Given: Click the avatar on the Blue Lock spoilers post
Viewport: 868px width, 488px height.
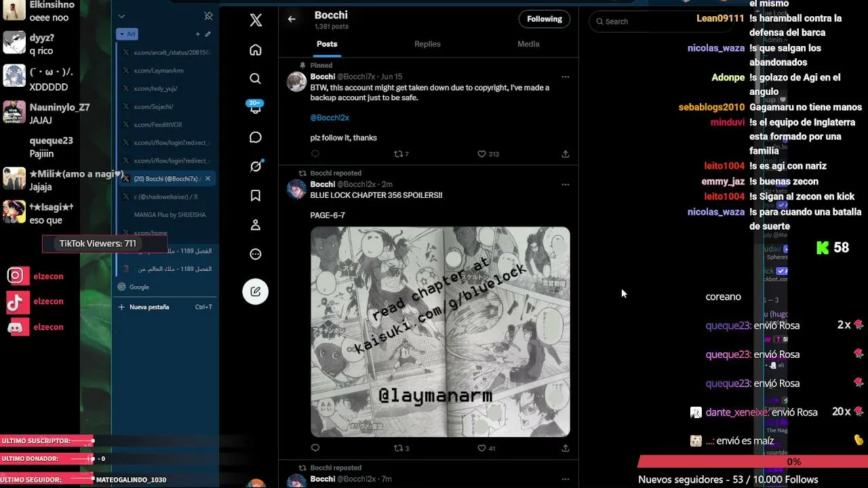Looking at the screenshot, I should [x=296, y=189].
